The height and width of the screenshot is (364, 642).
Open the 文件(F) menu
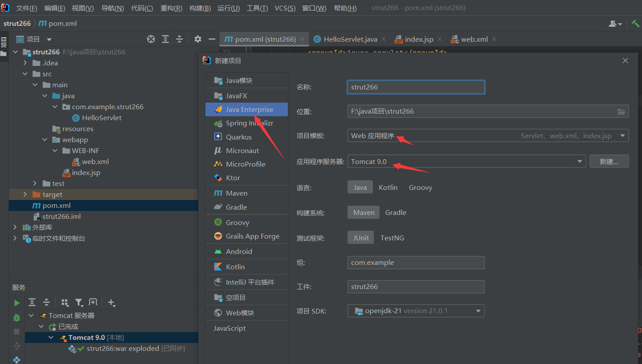[27, 8]
